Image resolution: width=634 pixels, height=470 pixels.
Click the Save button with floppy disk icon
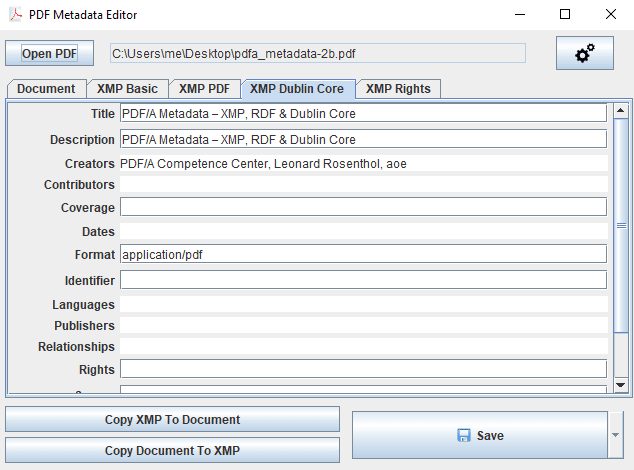point(479,435)
